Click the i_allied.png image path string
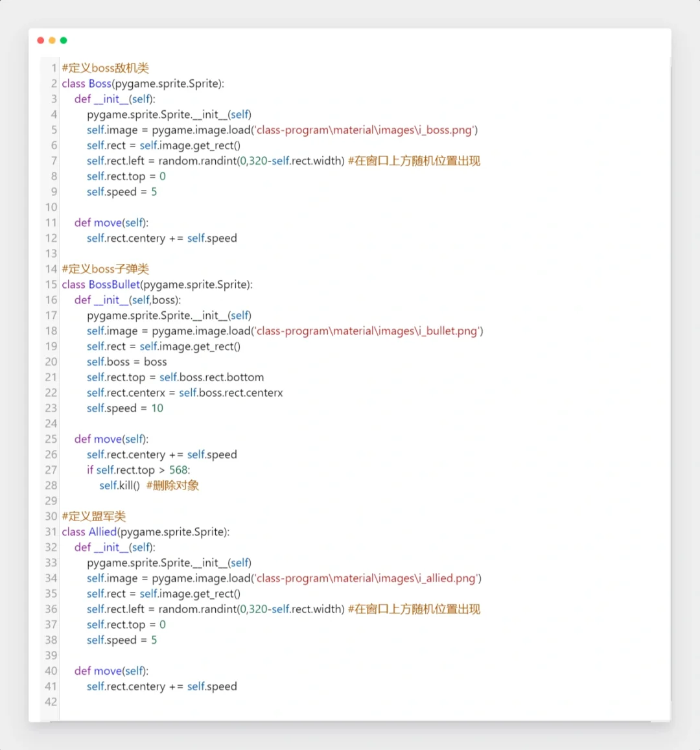Viewport: 700px width, 750px height. [366, 578]
